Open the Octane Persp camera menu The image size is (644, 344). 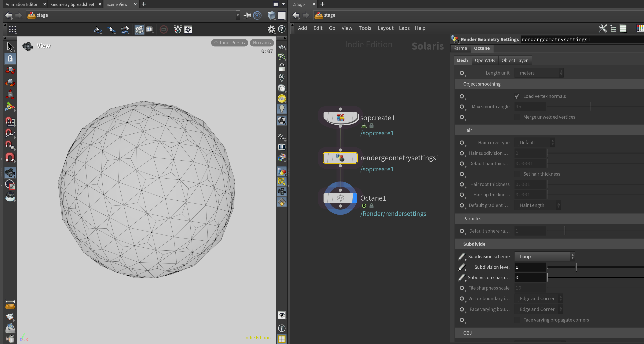pyautogui.click(x=229, y=43)
